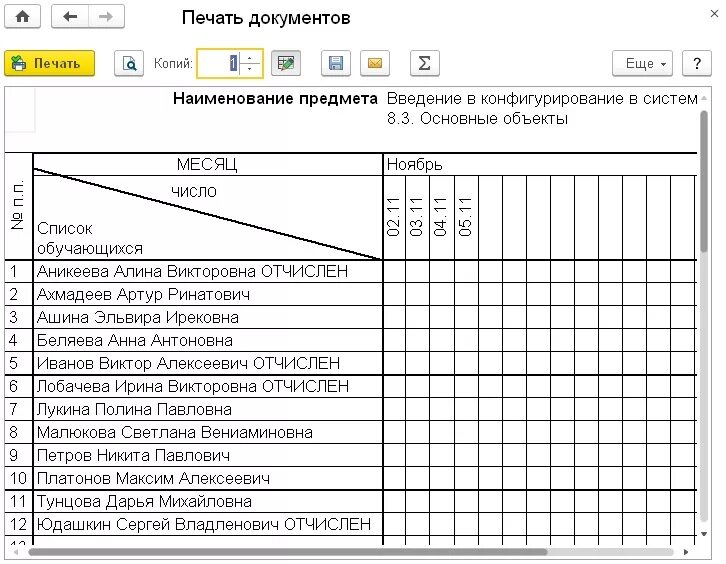726x564 pixels.
Task: Select the 04.11 date column header
Action: [x=441, y=217]
